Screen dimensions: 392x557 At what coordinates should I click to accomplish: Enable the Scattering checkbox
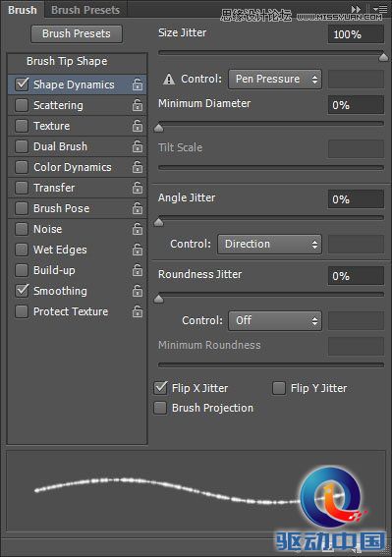click(22, 105)
